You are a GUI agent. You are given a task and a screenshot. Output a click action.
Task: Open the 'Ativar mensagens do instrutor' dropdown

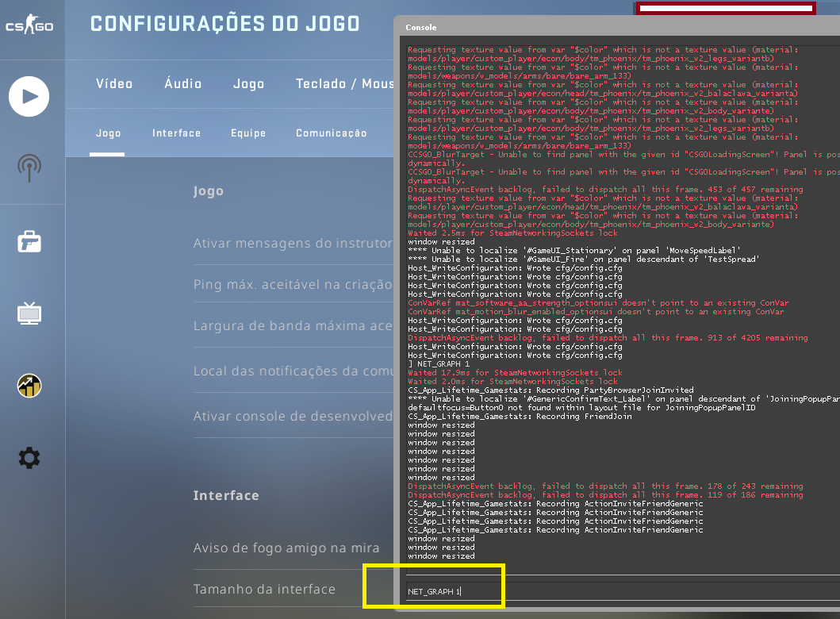[x=293, y=244]
